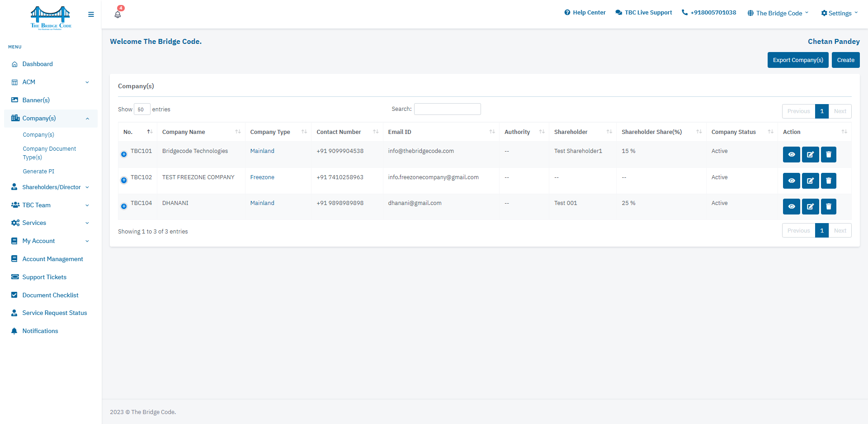Click the Create button
Screen dimensions: 868x424
point(845,60)
